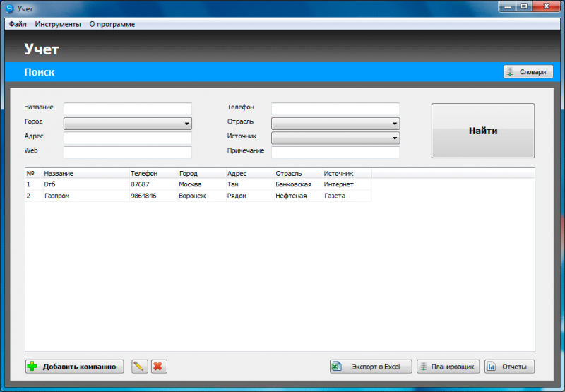Image resolution: width=565 pixels, height=392 pixels.
Task: Export the company list to Excel
Action: [371, 367]
